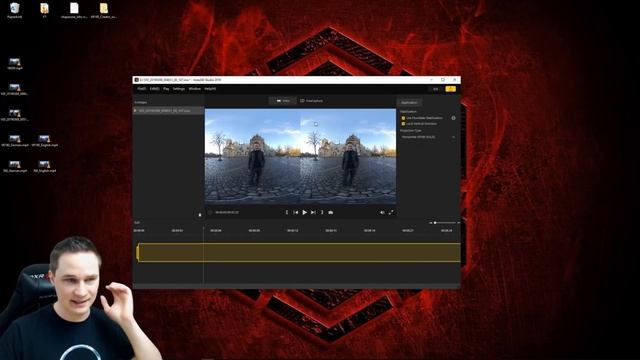Click the small square marker in the preview sky

[316, 124]
